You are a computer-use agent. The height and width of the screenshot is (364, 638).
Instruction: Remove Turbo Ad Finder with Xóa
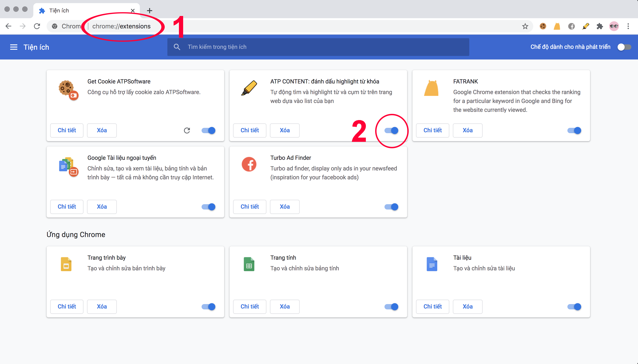(x=285, y=206)
